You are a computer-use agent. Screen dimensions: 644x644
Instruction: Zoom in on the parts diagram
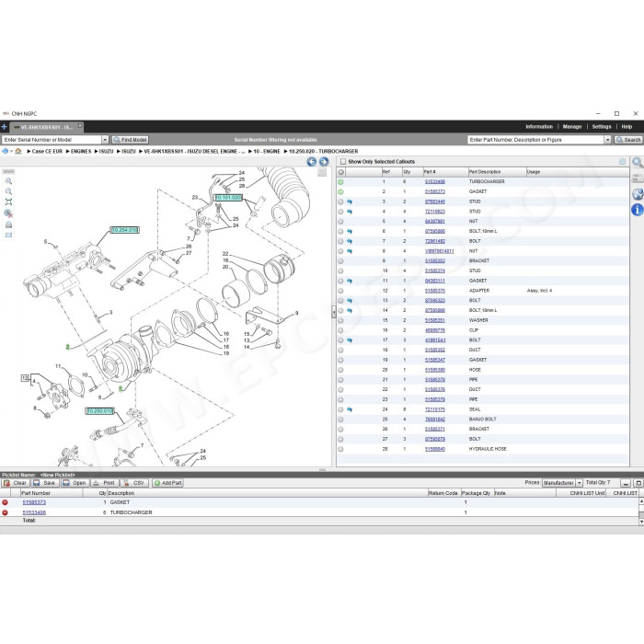click(x=8, y=181)
